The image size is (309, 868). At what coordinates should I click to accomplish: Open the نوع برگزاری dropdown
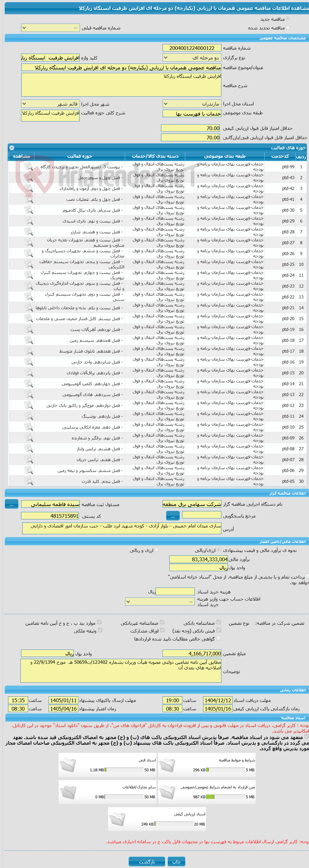pyautogui.click(x=192, y=58)
